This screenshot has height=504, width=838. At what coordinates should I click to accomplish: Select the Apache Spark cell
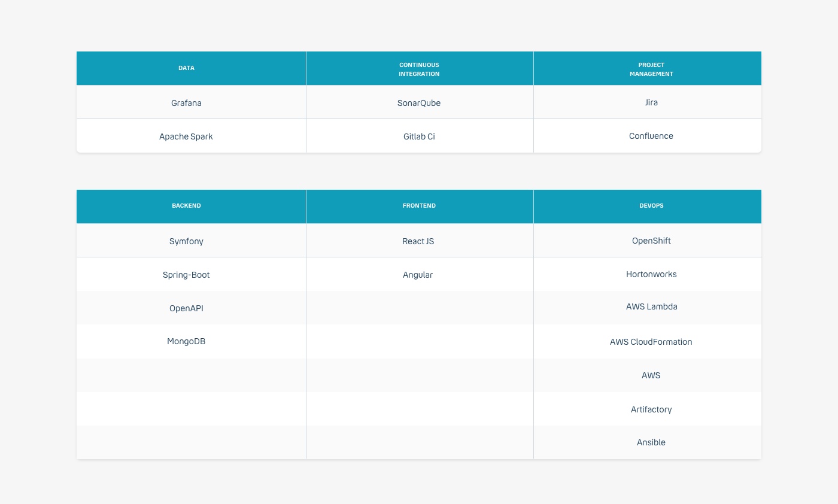point(191,136)
